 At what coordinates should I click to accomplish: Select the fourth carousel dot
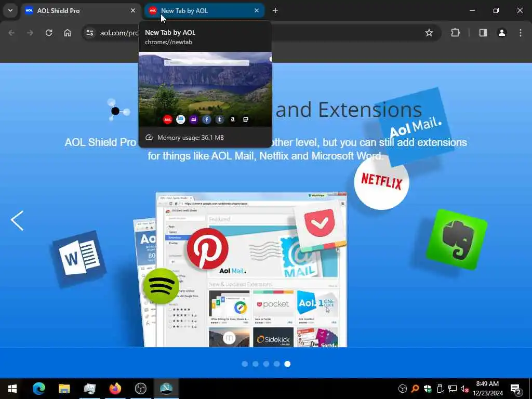coord(277,364)
